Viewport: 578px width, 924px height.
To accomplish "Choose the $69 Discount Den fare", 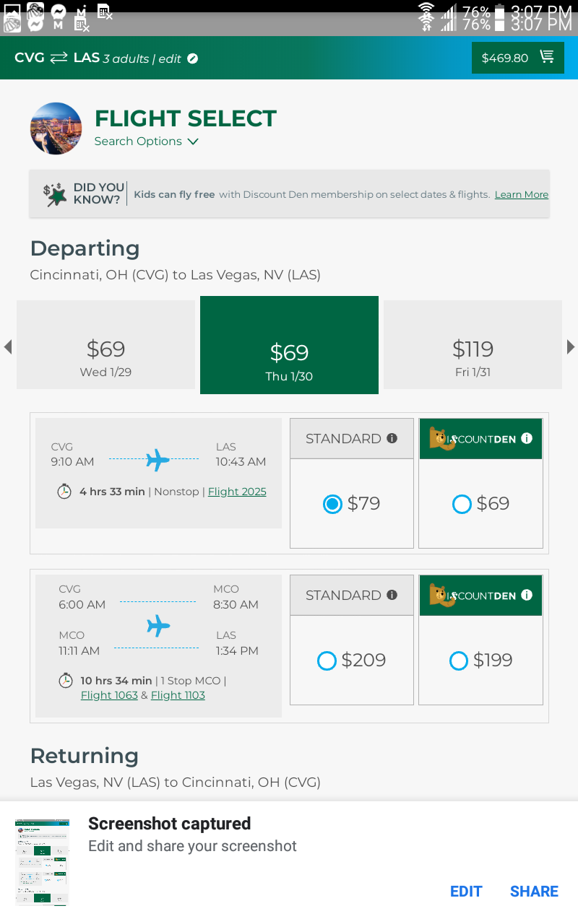I will (x=462, y=504).
